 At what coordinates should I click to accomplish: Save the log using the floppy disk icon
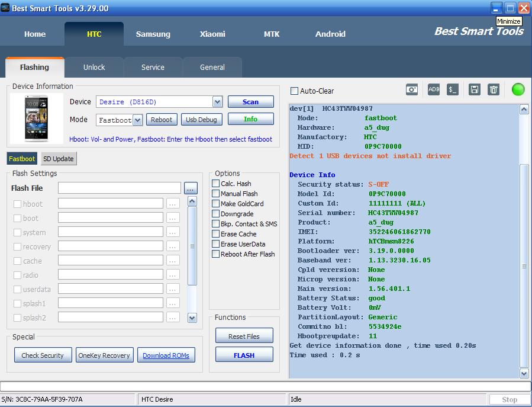474,89
